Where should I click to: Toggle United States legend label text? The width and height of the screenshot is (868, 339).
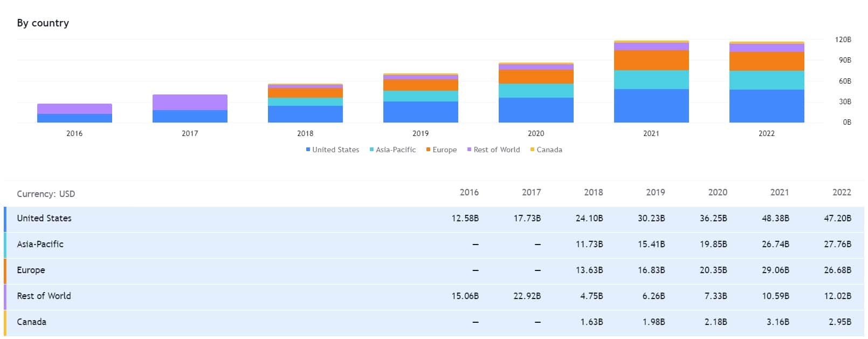point(335,150)
